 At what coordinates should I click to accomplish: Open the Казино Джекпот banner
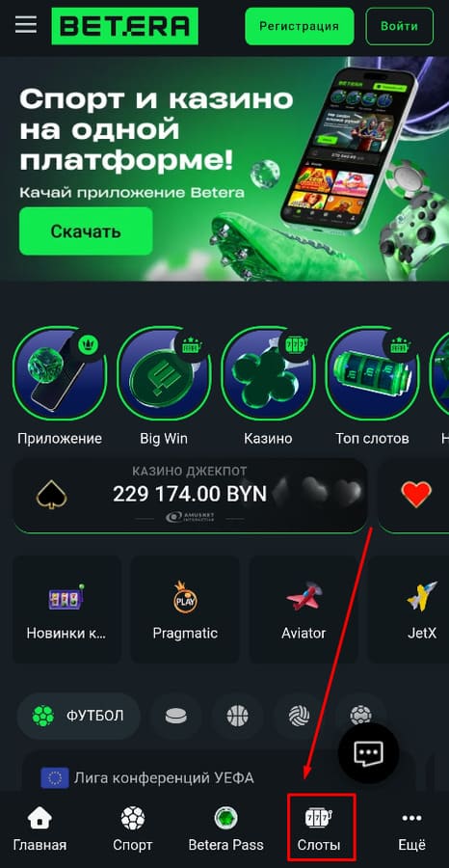(190, 495)
